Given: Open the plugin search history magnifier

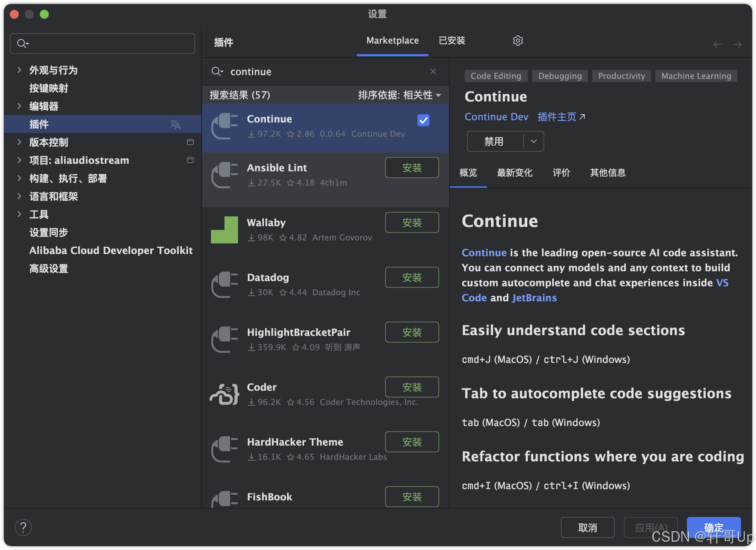Looking at the screenshot, I should coord(217,71).
